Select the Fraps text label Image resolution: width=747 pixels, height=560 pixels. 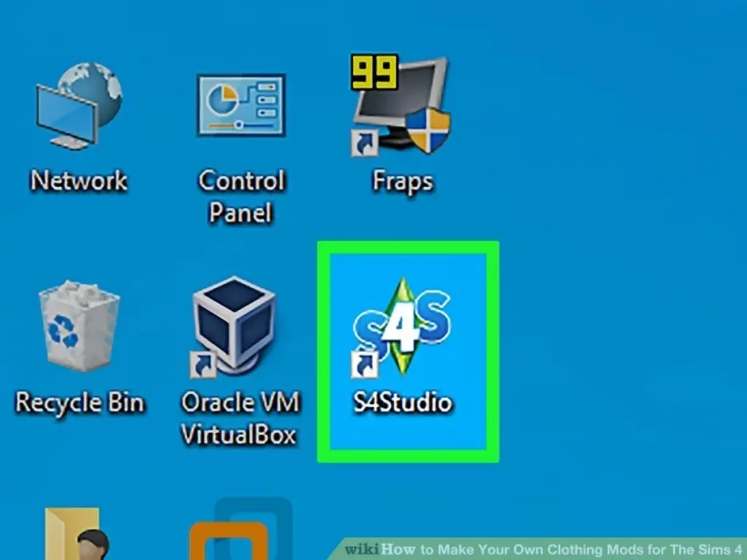pos(403,181)
